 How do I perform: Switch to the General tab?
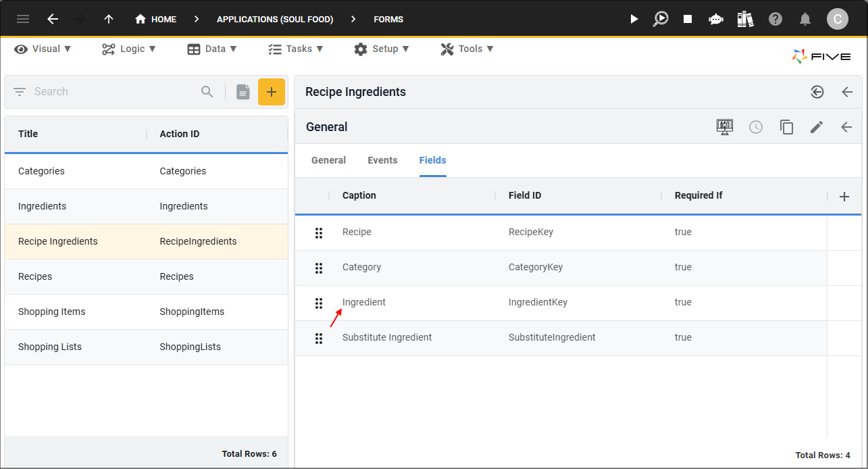pos(328,161)
